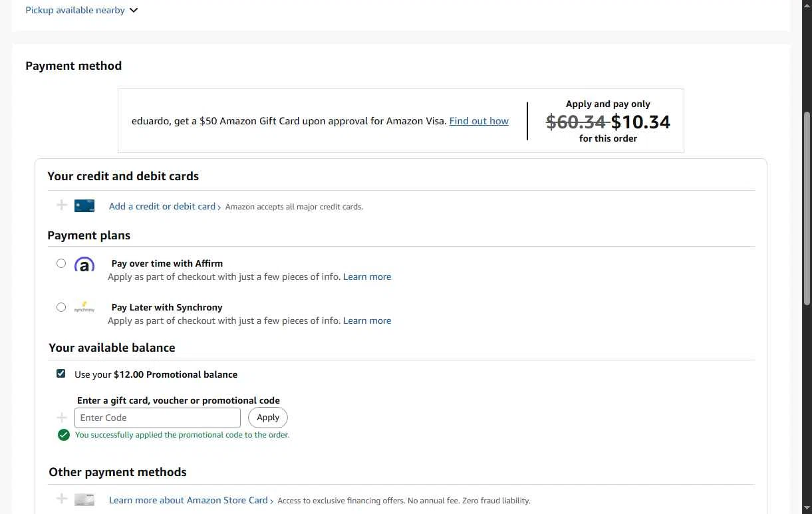Click the Your available balance heading
Image resolution: width=812 pixels, height=514 pixels.
click(x=112, y=348)
